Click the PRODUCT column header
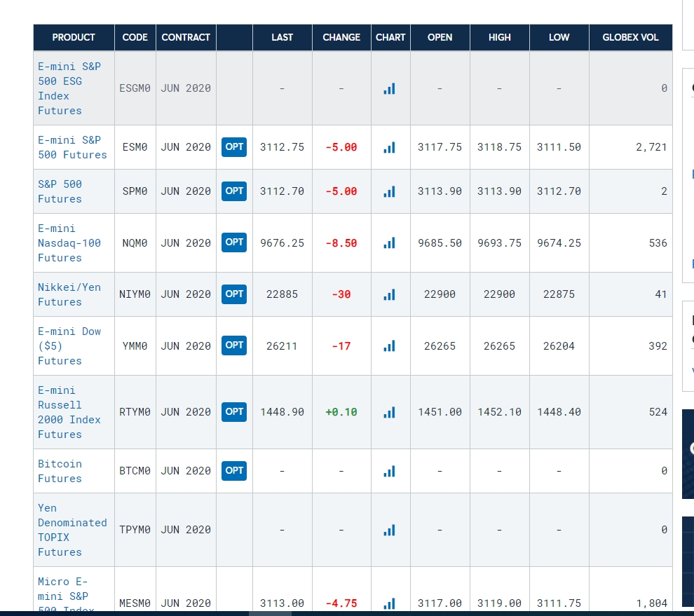 click(x=74, y=38)
